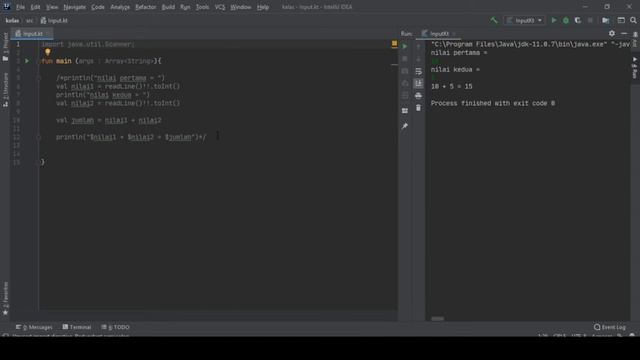Rerun InputKt in Run panel

(x=405, y=46)
